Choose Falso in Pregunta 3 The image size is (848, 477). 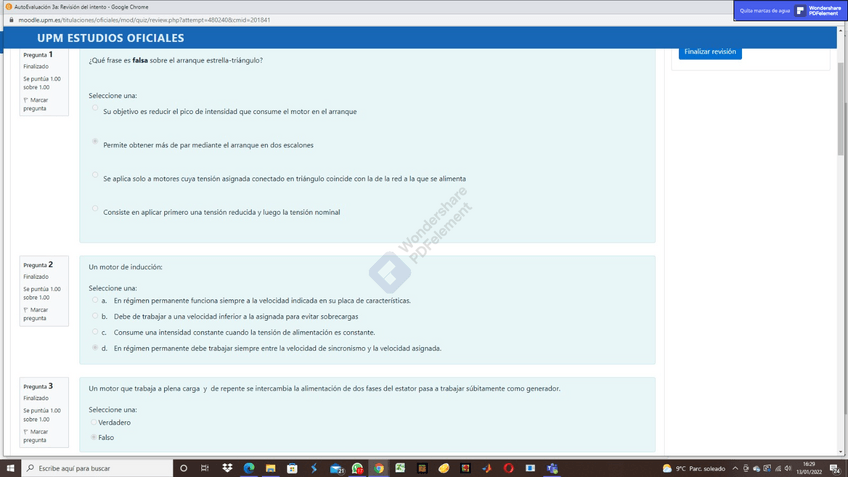pyautogui.click(x=94, y=437)
